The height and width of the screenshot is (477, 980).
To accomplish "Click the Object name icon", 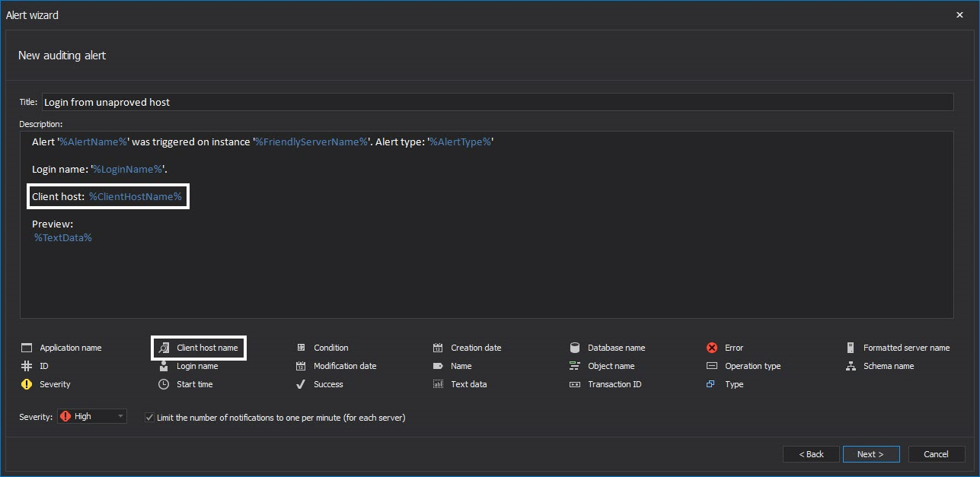I will pyautogui.click(x=575, y=366).
